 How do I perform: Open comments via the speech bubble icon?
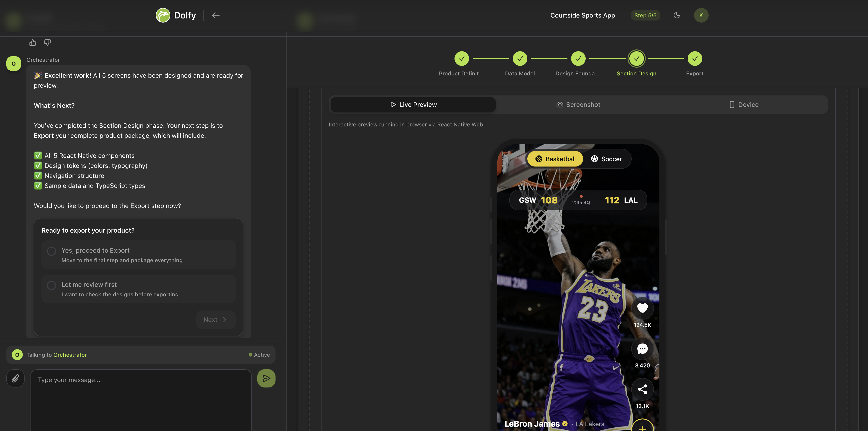coord(642,349)
